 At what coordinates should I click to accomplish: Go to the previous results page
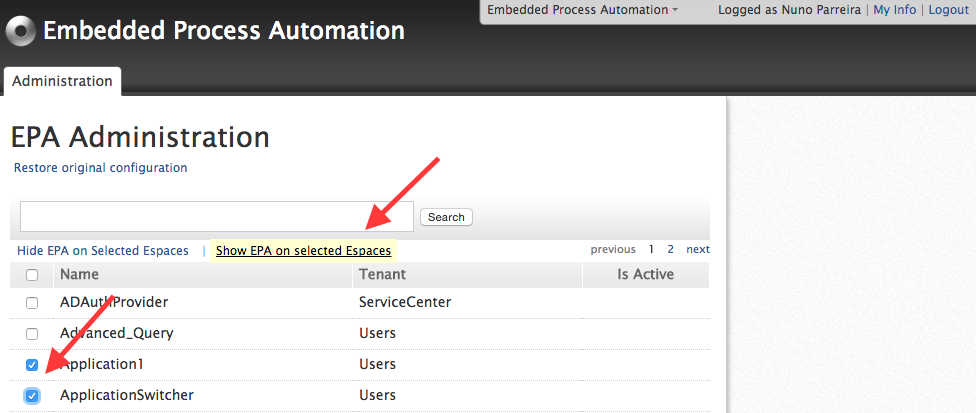pos(613,249)
